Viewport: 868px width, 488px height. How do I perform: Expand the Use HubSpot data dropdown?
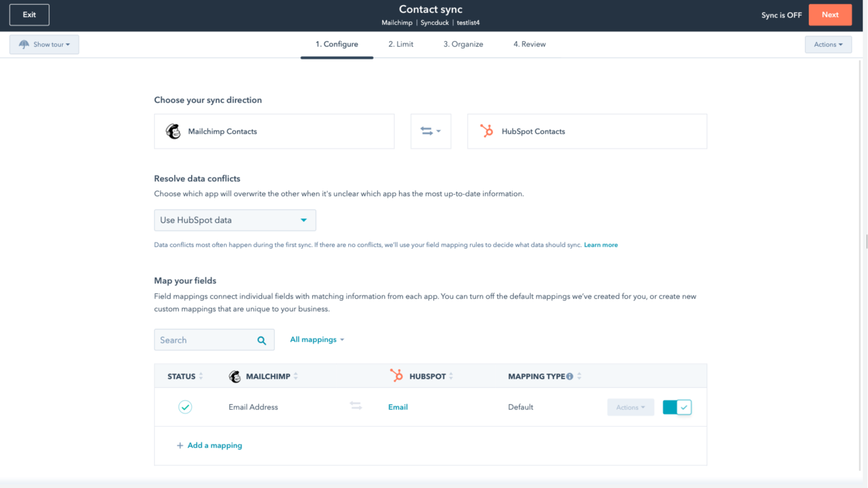tap(235, 221)
